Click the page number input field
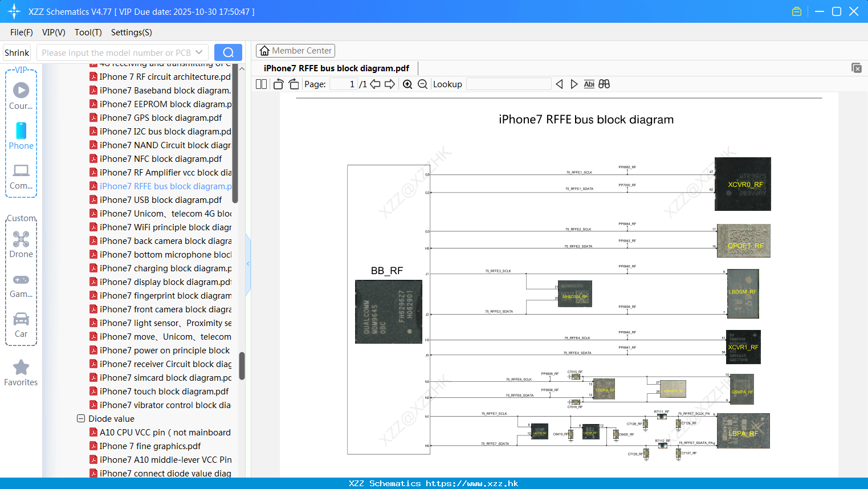 (344, 84)
